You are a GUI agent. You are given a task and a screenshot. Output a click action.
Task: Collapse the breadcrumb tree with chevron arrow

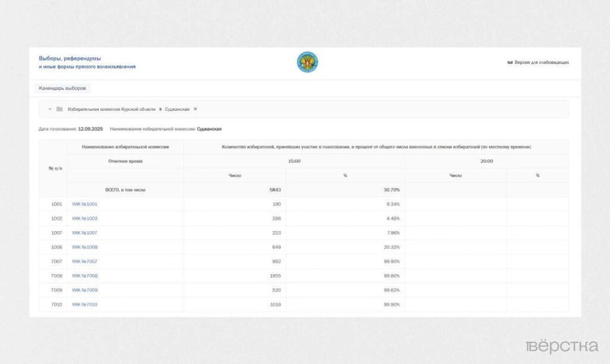[49, 109]
